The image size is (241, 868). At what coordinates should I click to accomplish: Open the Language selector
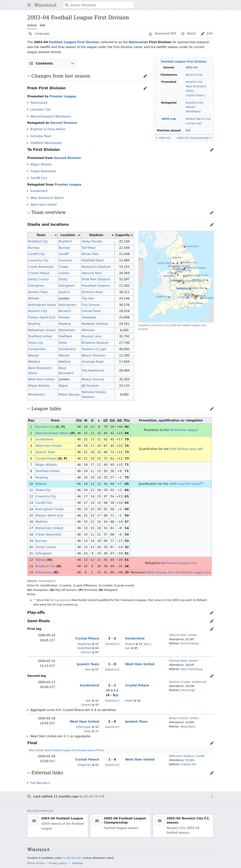pyautogui.click(x=39, y=34)
